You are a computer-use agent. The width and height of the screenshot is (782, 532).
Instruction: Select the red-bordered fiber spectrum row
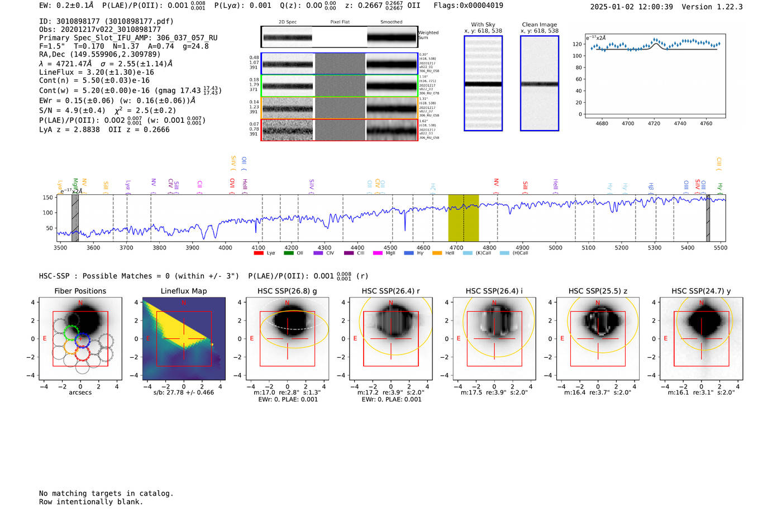[339, 130]
